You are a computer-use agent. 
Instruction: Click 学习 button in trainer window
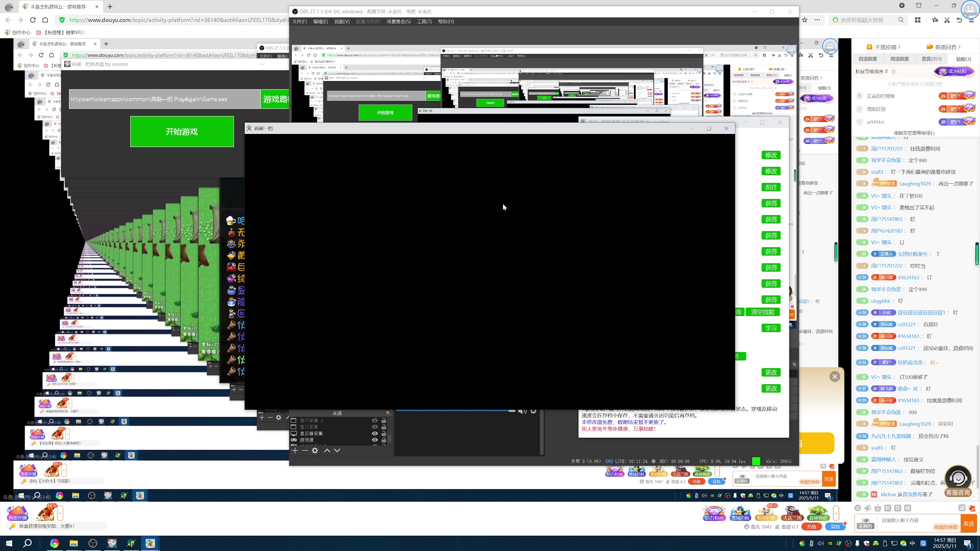tap(771, 328)
